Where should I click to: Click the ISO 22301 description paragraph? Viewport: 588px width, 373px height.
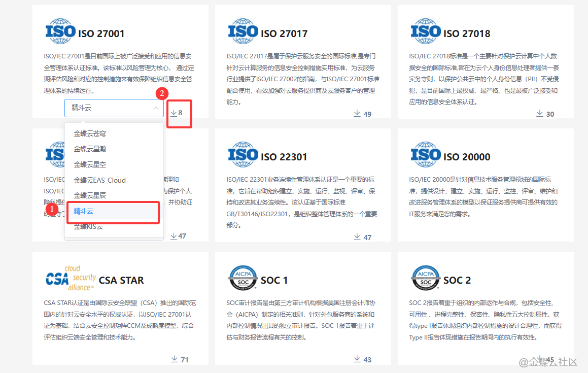click(301, 202)
